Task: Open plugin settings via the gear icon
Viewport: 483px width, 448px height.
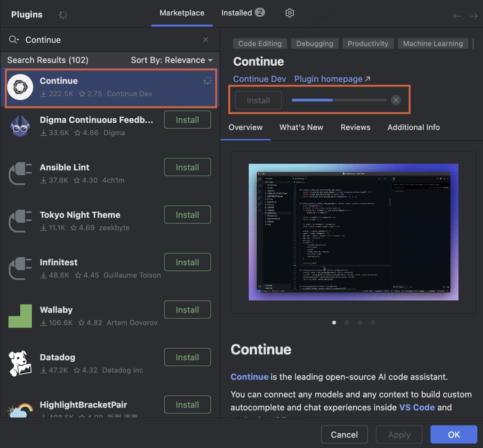Action: click(289, 12)
